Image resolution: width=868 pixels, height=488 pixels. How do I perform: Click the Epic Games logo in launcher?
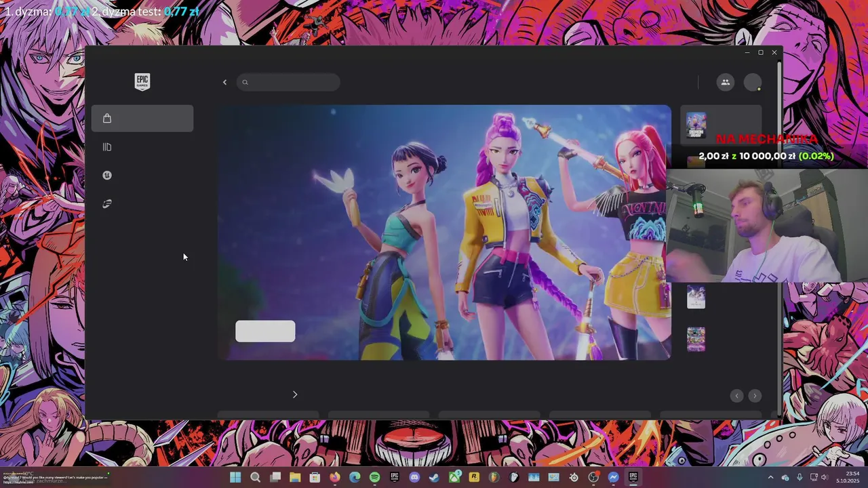[142, 81]
